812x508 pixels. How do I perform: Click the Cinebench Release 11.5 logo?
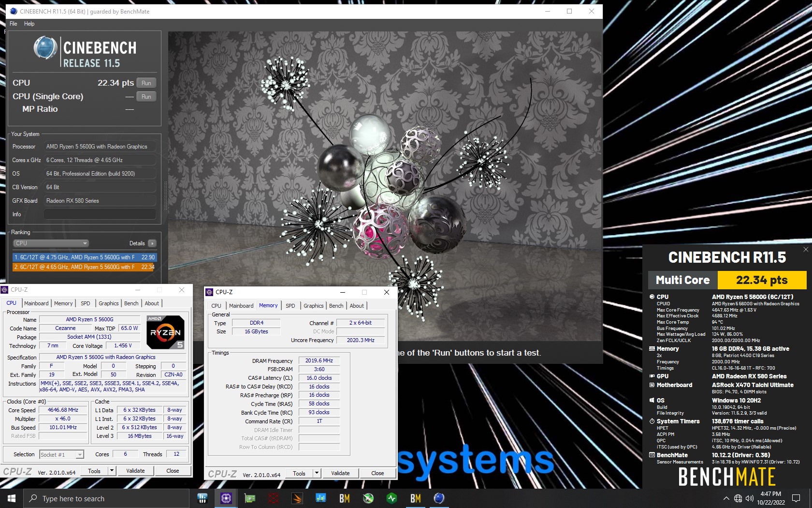click(x=85, y=52)
